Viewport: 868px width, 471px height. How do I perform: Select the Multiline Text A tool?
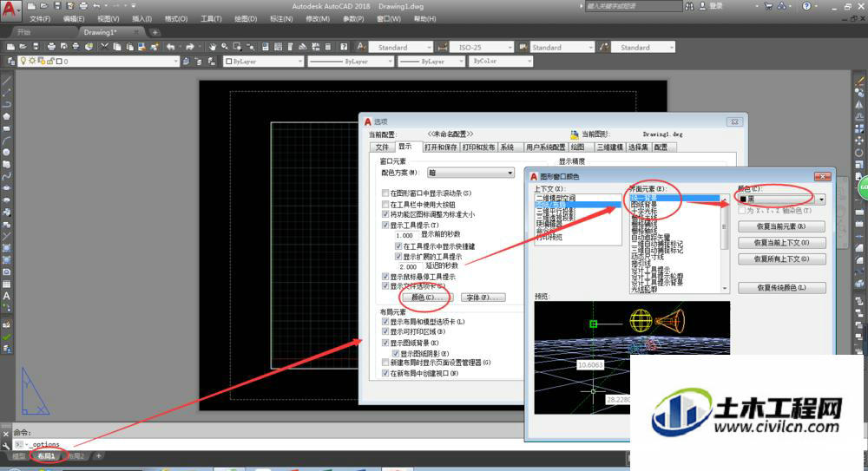pos(7,296)
